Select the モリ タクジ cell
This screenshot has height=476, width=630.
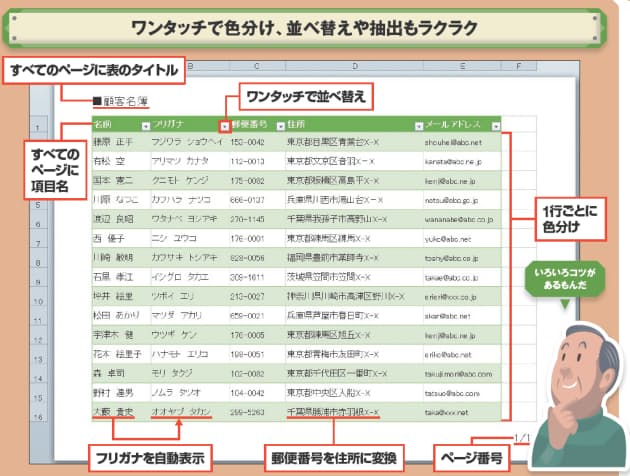pyautogui.click(x=190, y=373)
